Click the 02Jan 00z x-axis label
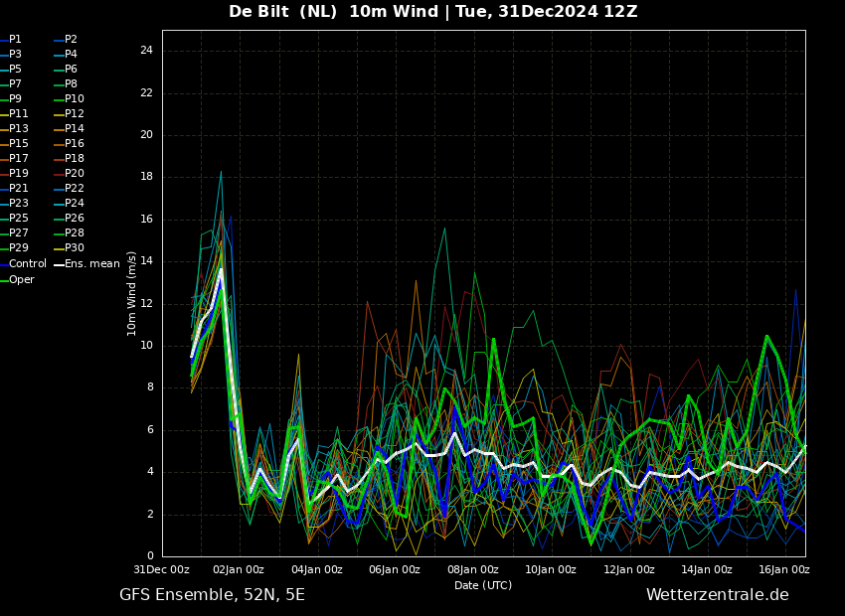The height and width of the screenshot is (616, 845). click(x=239, y=569)
